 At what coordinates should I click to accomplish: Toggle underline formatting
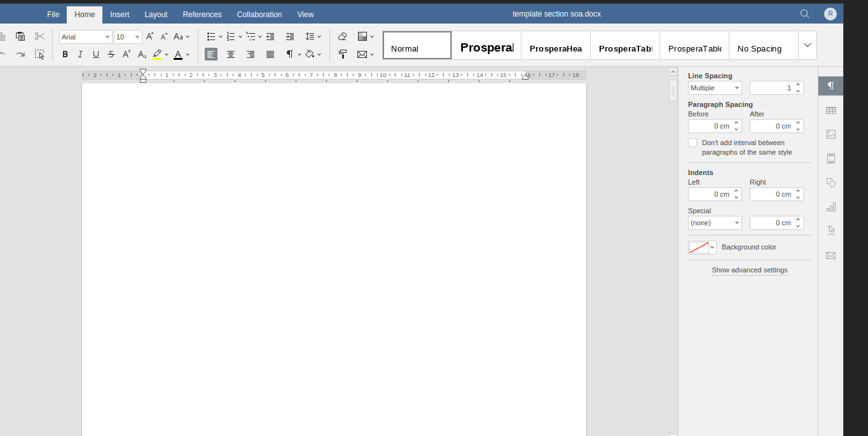(x=96, y=55)
